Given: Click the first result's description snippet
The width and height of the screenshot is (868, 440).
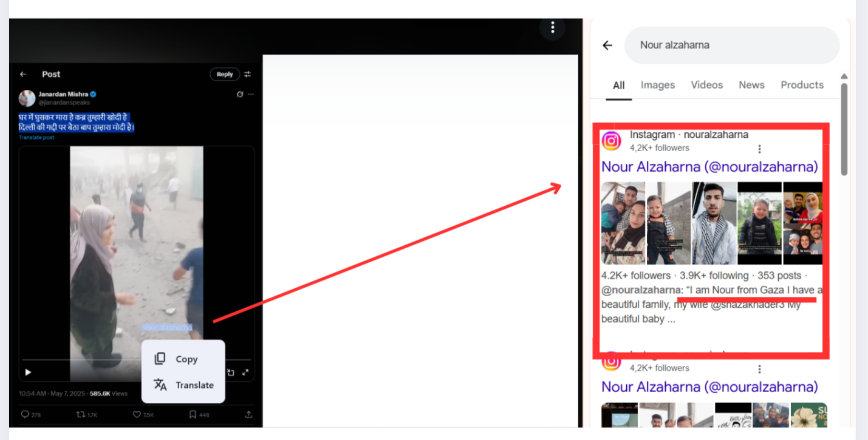Looking at the screenshot, I should 712,297.
